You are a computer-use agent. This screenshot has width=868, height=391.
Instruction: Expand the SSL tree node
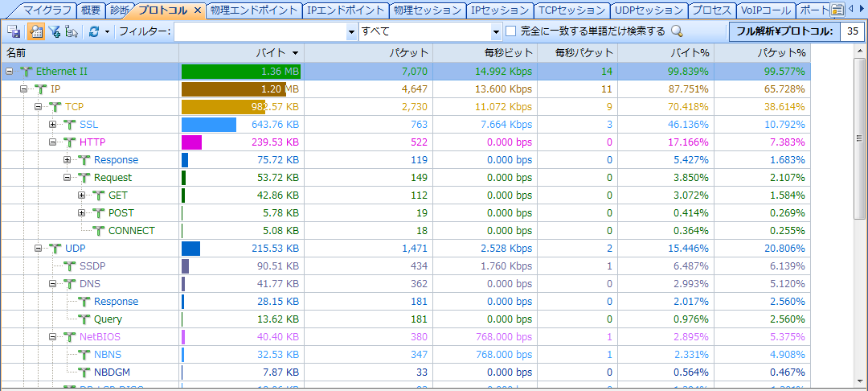coord(53,125)
